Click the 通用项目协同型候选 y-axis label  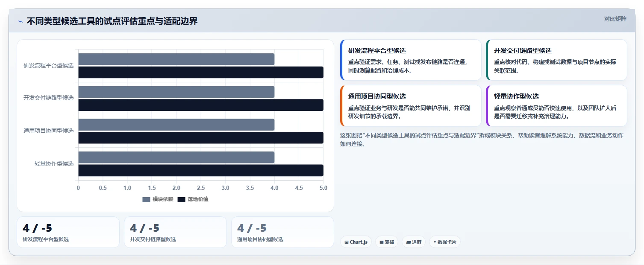(x=48, y=131)
